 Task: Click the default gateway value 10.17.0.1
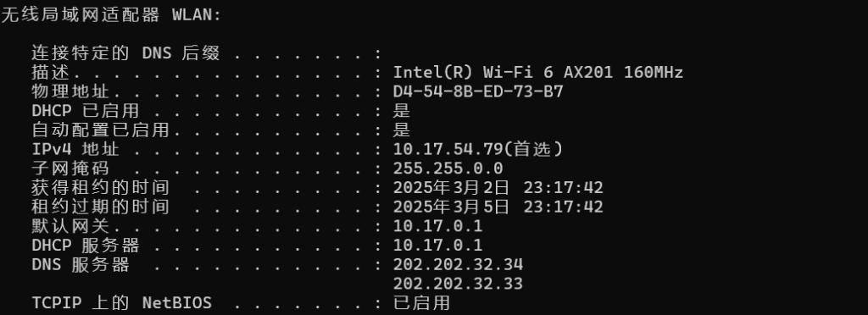(438, 226)
